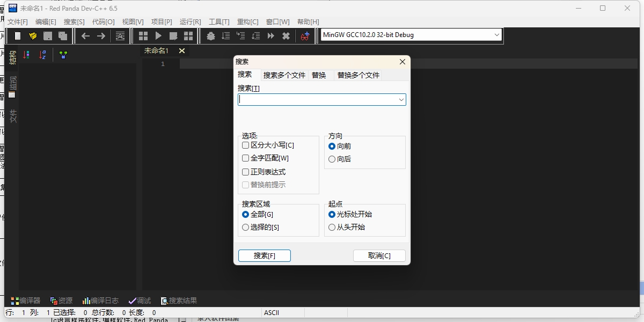Open the 编译日志 bottom panel
This screenshot has height=322, width=644.
click(x=100, y=301)
